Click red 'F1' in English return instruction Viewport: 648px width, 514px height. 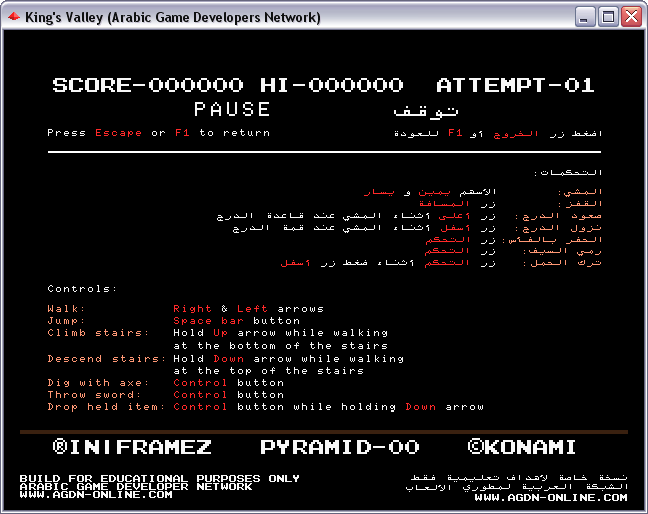click(x=182, y=133)
